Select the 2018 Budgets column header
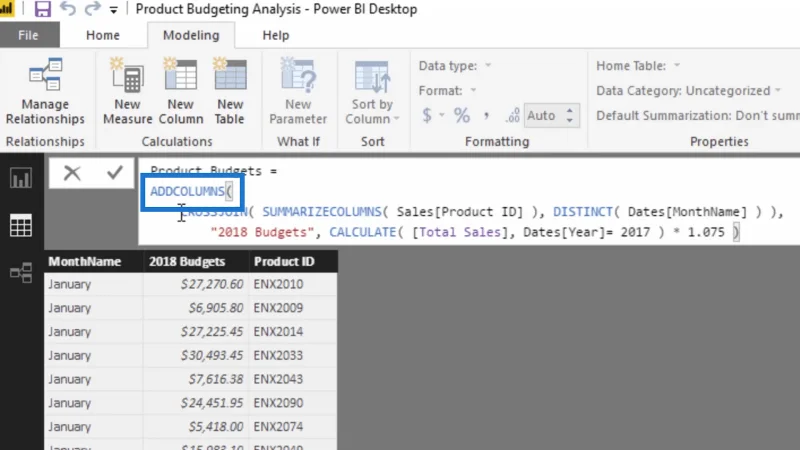The width and height of the screenshot is (800, 450). [x=196, y=261]
